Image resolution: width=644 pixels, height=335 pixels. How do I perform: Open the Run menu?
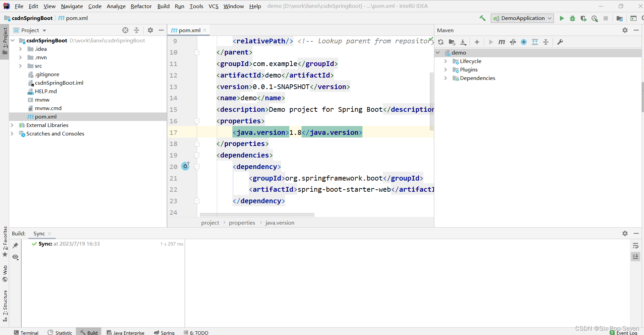180,6
